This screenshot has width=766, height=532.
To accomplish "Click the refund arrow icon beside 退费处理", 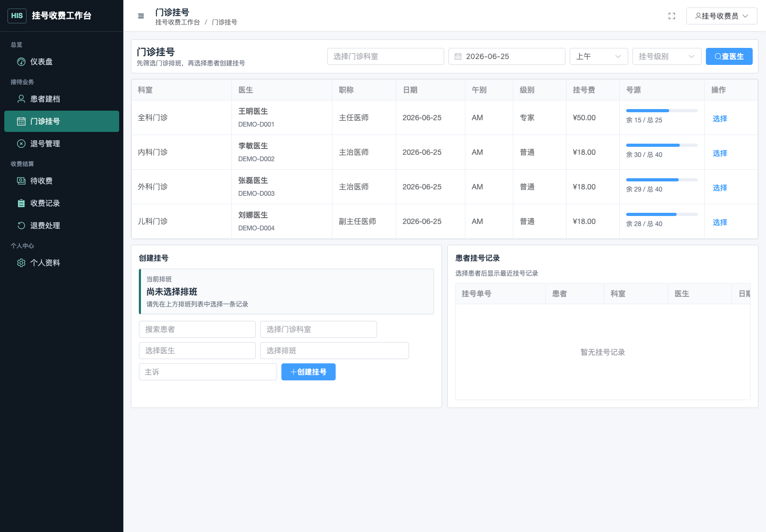I will [x=21, y=226].
